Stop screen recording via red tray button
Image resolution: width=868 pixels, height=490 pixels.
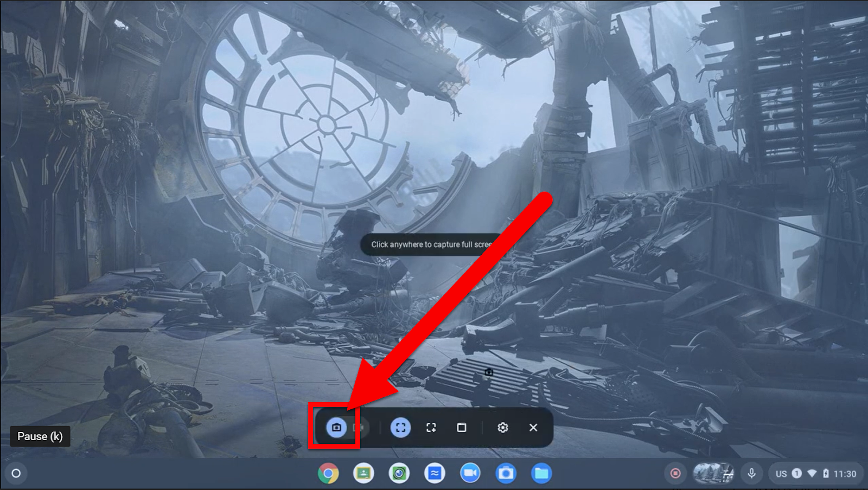(675, 473)
